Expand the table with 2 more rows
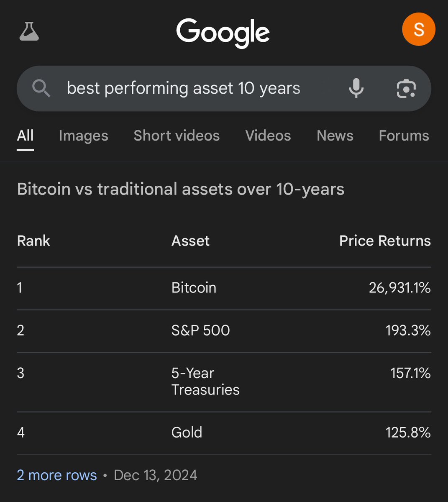 click(57, 475)
